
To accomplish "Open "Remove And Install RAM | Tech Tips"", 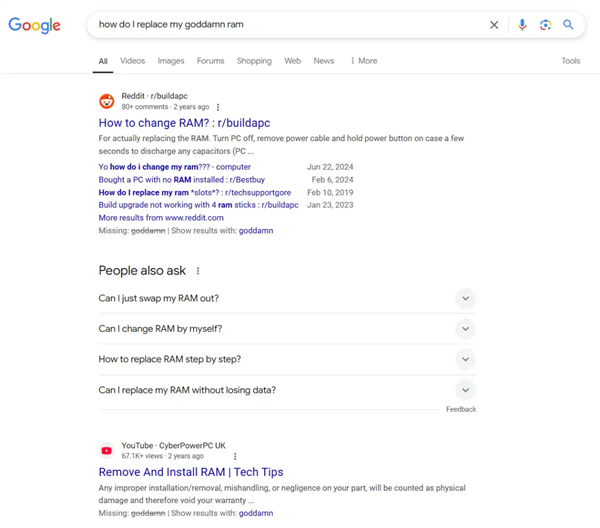I will pyautogui.click(x=190, y=472).
